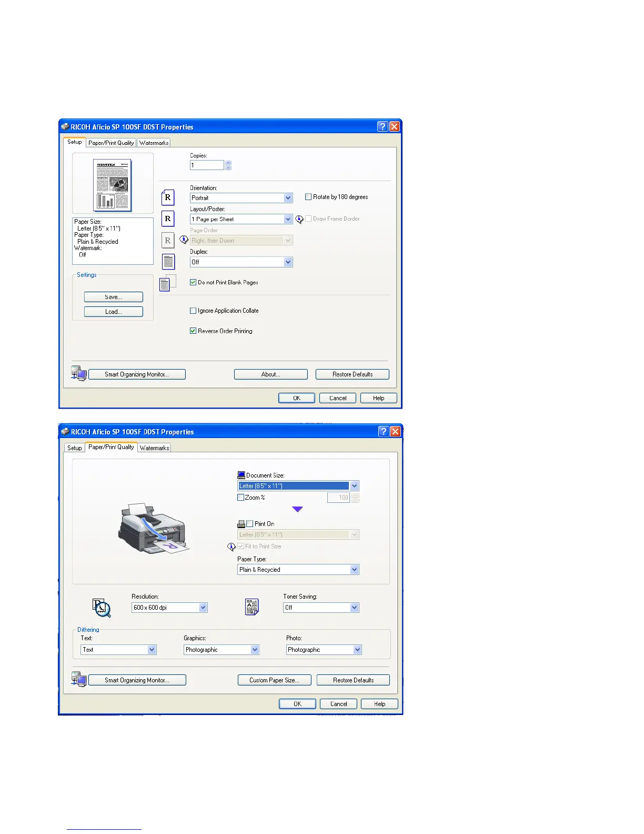644x834 pixels.
Task: Click OK in the Setup window
Action: (x=297, y=398)
